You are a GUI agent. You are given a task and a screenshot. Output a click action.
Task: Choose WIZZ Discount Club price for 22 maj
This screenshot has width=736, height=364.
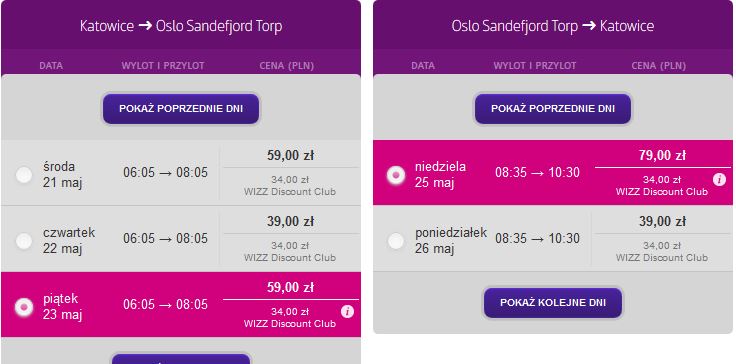pos(290,252)
